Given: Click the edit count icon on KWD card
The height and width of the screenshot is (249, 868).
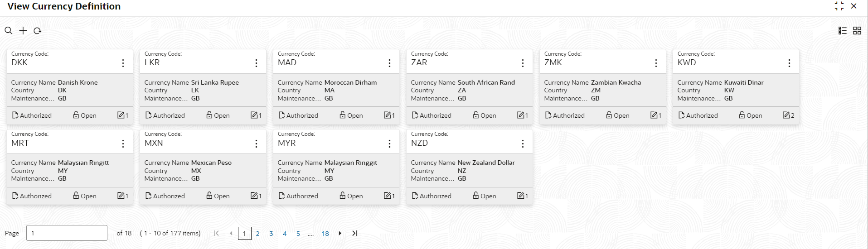Looking at the screenshot, I should 786,115.
